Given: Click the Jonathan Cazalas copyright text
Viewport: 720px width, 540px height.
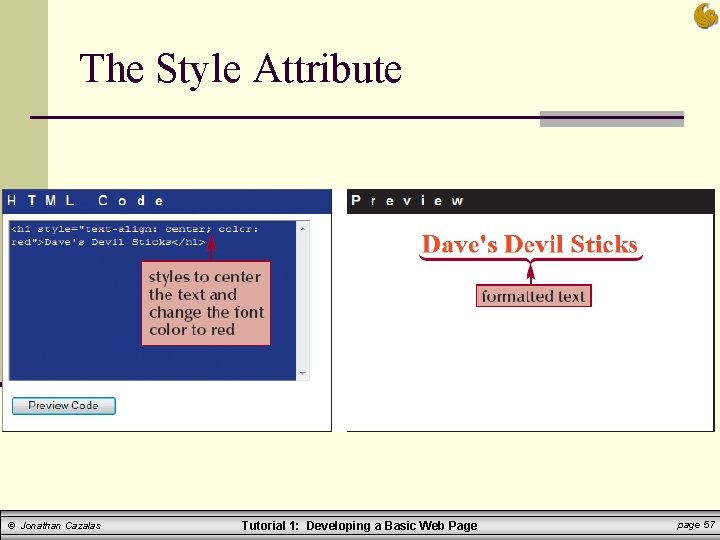Looking at the screenshot, I should [x=55, y=526].
